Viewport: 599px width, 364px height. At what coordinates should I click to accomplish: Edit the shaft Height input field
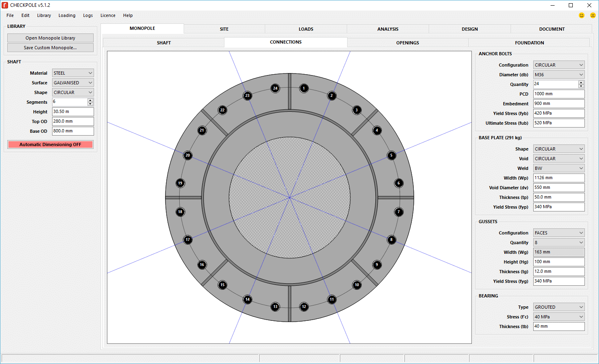click(x=73, y=112)
